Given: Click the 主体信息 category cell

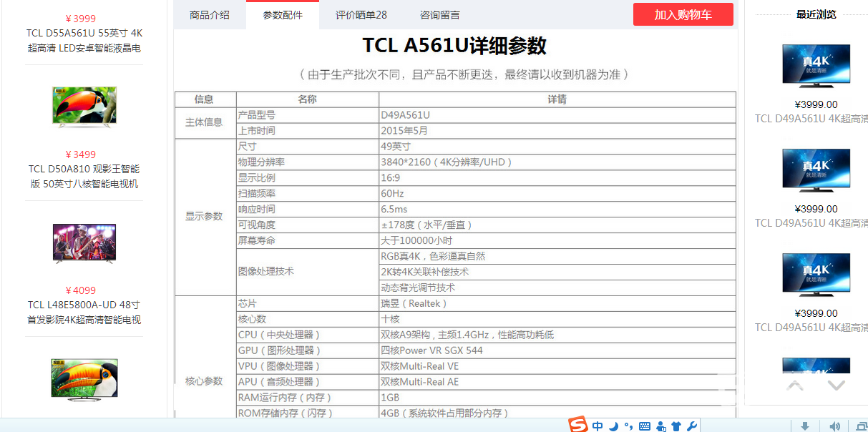Looking at the screenshot, I should coord(205,123).
